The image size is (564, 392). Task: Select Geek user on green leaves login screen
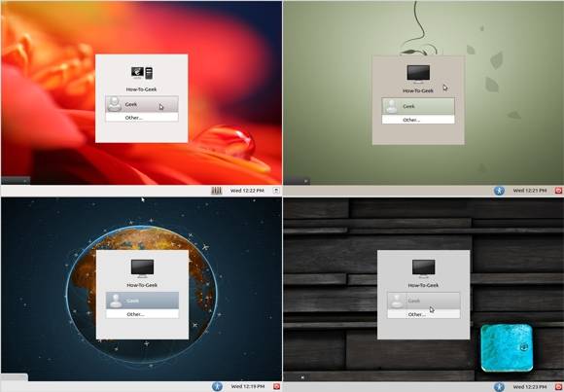coord(418,106)
